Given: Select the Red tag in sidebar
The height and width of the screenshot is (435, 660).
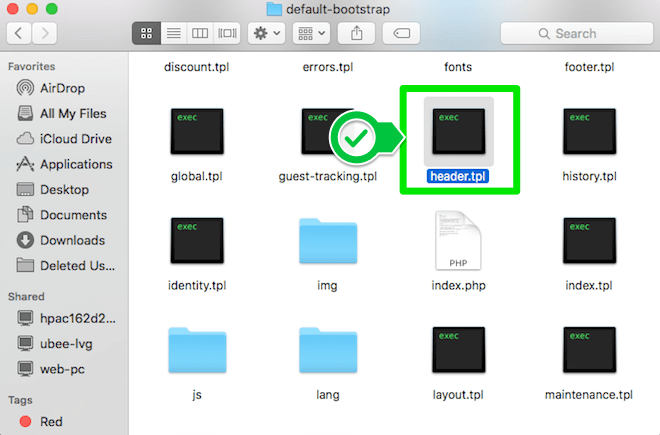Looking at the screenshot, I should pyautogui.click(x=63, y=422).
